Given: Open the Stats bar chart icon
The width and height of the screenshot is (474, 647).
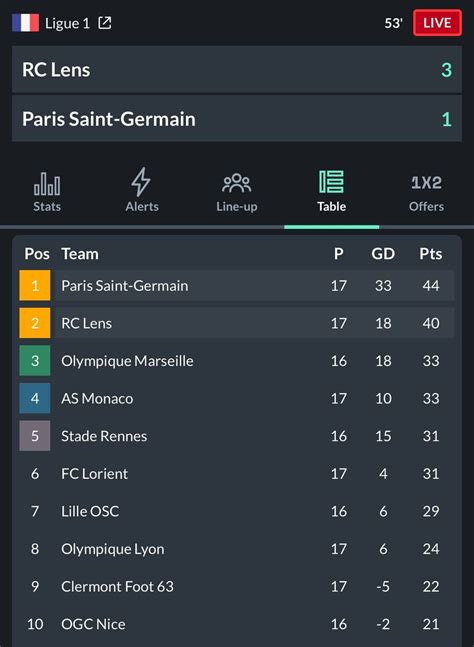Looking at the screenshot, I should [47, 184].
